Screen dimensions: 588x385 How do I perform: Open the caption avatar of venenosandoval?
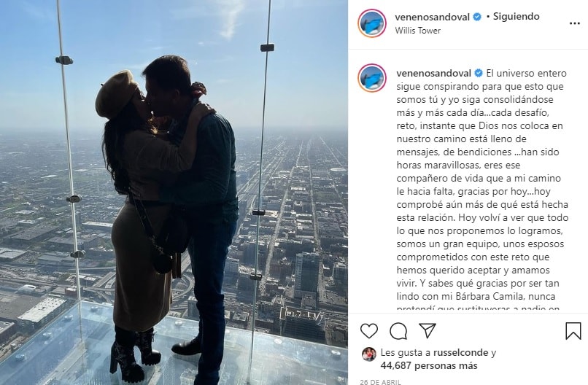(x=371, y=78)
